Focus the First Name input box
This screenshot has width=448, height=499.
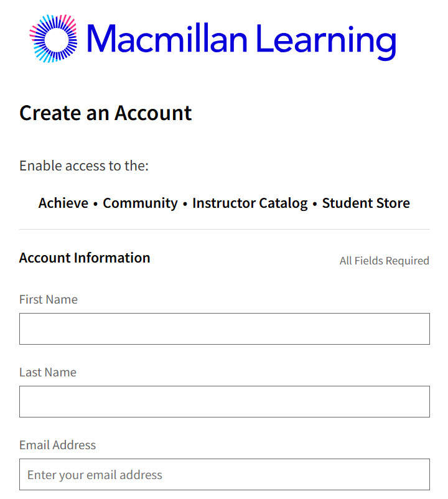pyautogui.click(x=224, y=329)
